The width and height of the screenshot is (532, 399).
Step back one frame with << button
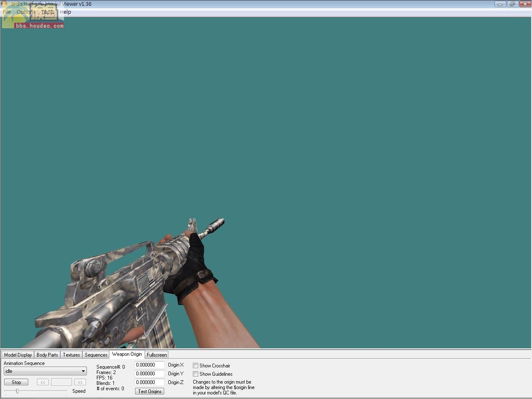[43, 382]
